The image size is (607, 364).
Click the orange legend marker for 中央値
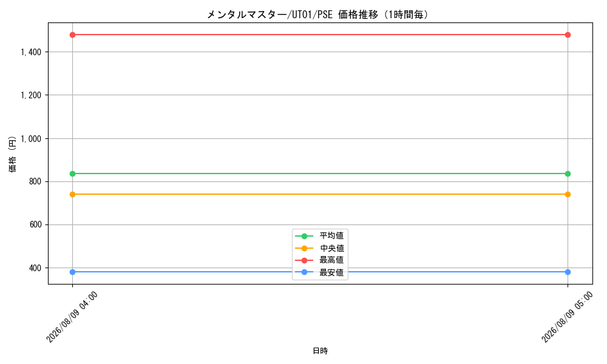tap(304, 248)
